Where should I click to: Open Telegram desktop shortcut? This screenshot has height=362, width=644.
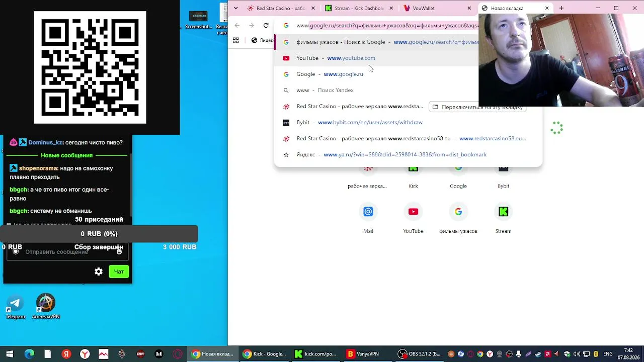[15, 307]
